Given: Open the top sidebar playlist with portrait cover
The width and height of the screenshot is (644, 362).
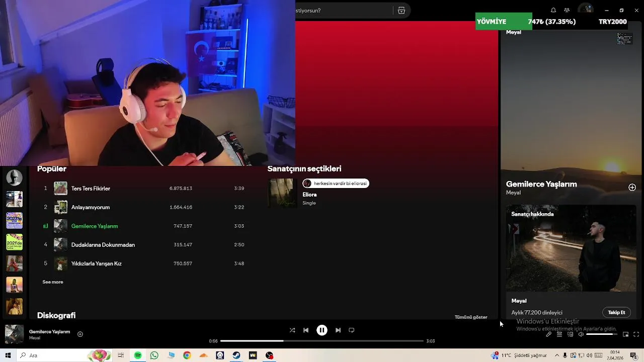Looking at the screenshot, I should [14, 177].
